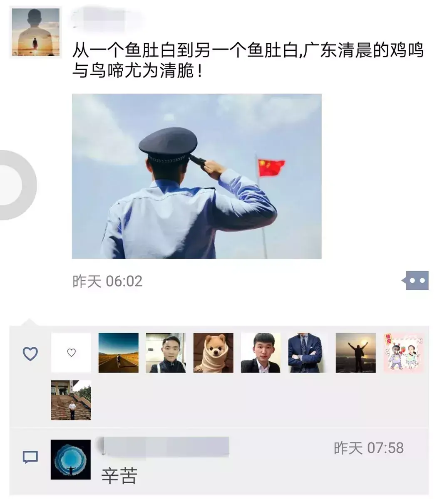Open the liker avatar with the black jacket
The image size is (437, 504).
tap(166, 353)
